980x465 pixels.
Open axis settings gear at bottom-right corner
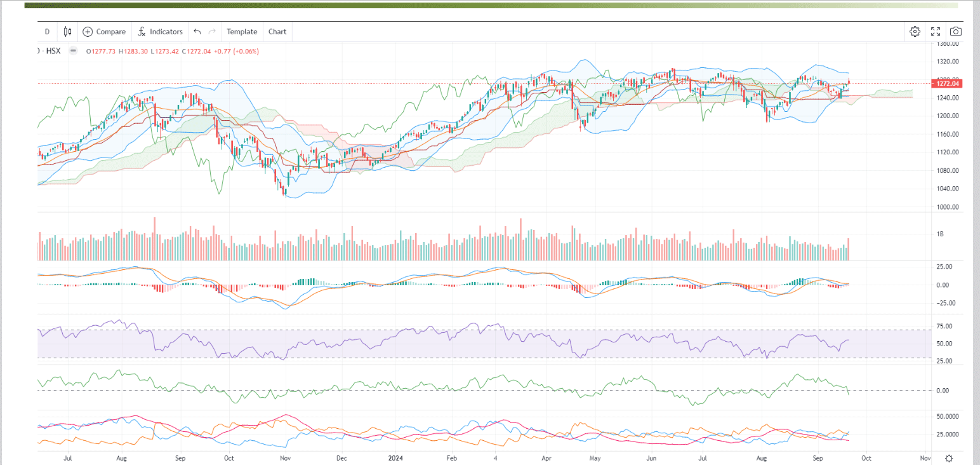[x=949, y=458]
